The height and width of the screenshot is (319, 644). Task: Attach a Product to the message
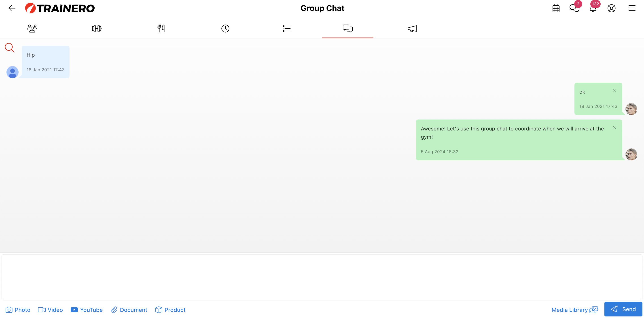[x=170, y=310]
